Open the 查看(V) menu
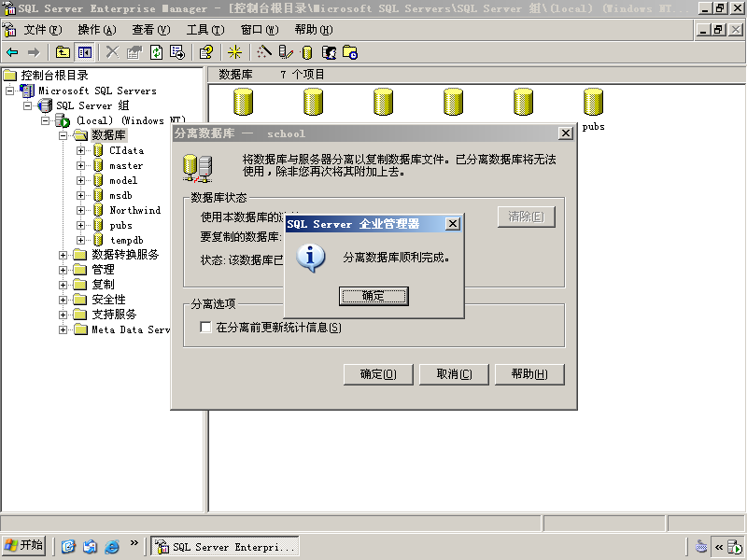The width and height of the screenshot is (747, 560). point(151,30)
